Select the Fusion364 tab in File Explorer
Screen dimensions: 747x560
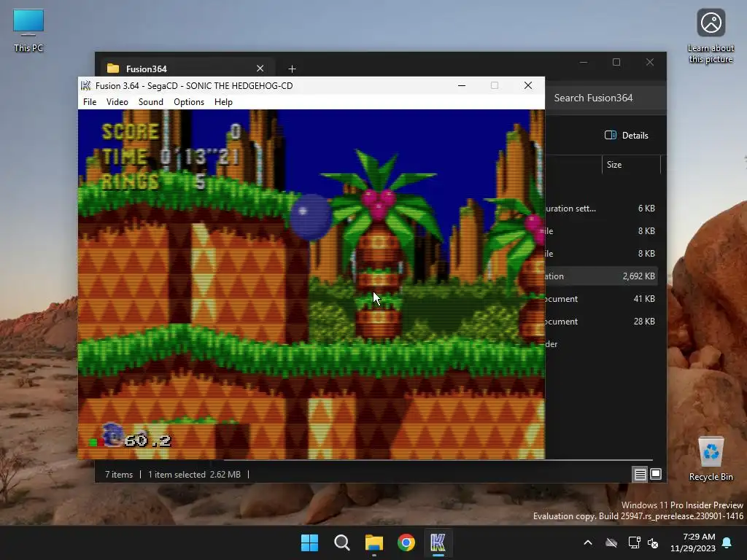(x=186, y=69)
